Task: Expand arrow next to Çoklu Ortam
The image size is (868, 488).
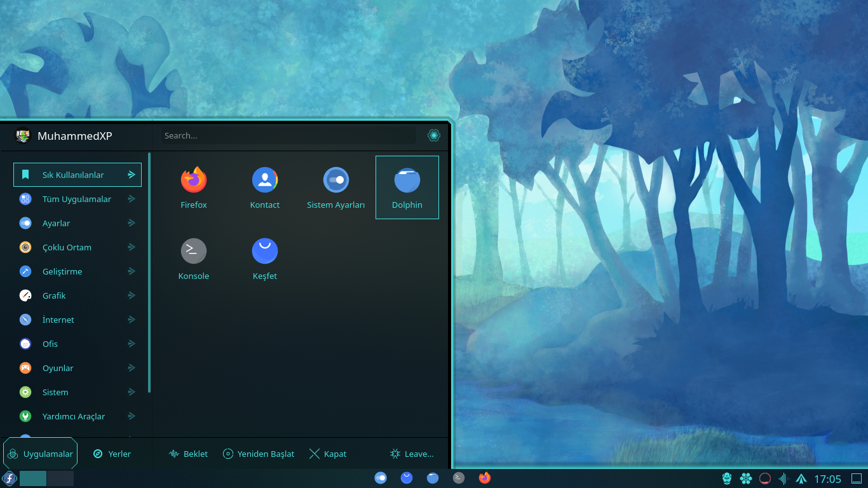Action: pos(132,247)
